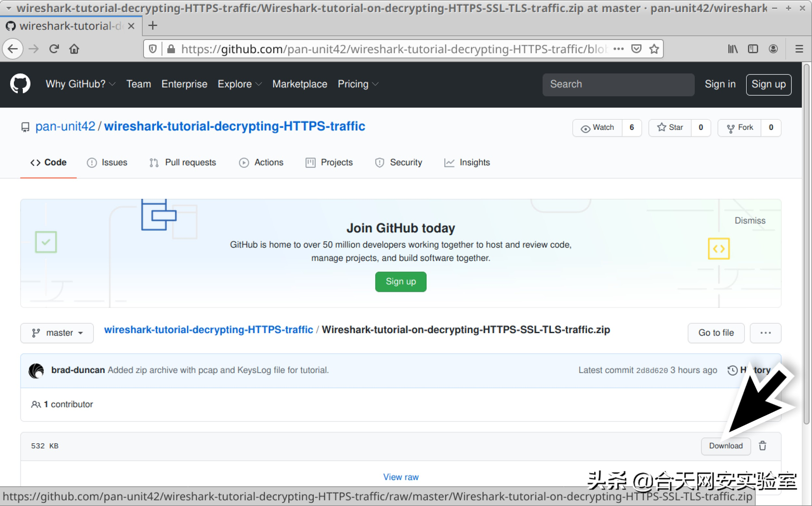Open file History link
The image size is (812, 506).
click(749, 370)
